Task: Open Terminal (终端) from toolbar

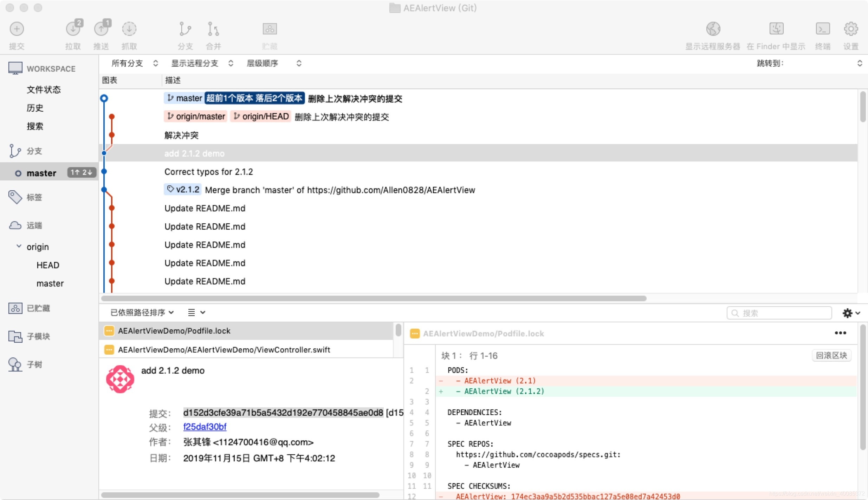Action: tap(823, 29)
